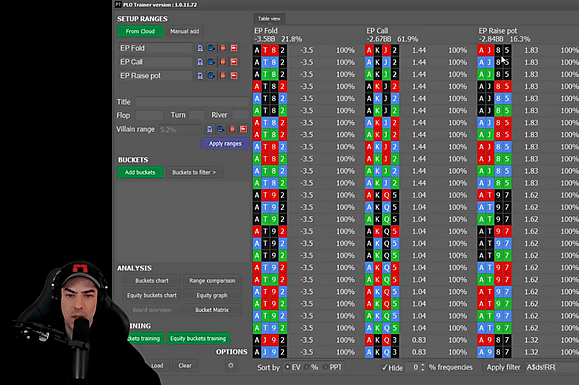Switch to the Table view tab
579x385 pixels.
(x=269, y=18)
